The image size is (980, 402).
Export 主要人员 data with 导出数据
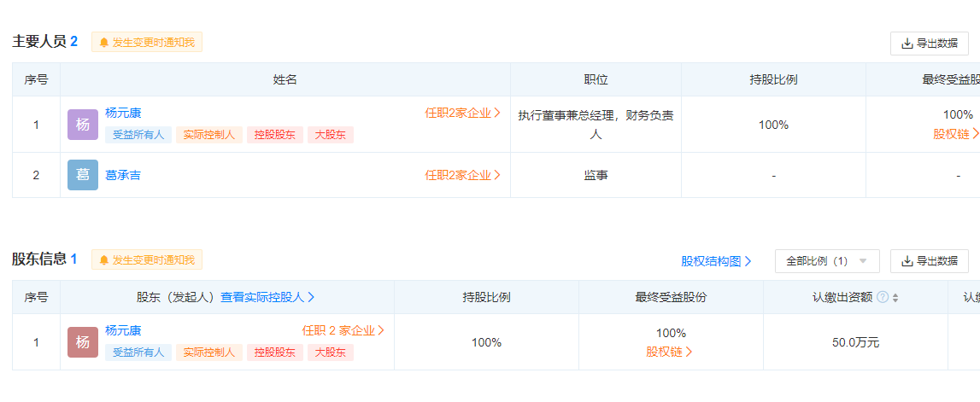point(929,44)
